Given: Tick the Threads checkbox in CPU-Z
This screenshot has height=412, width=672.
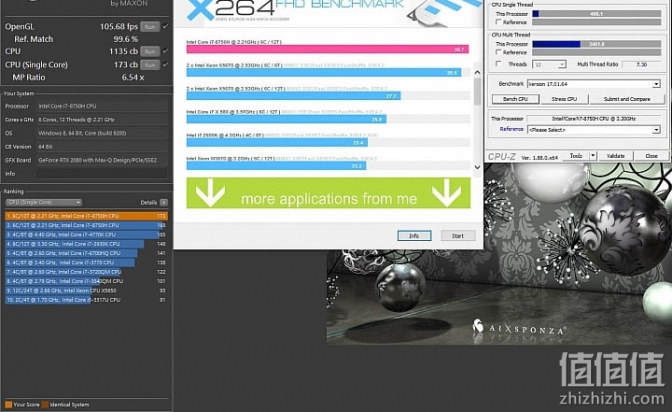Looking at the screenshot, I should pos(498,64).
